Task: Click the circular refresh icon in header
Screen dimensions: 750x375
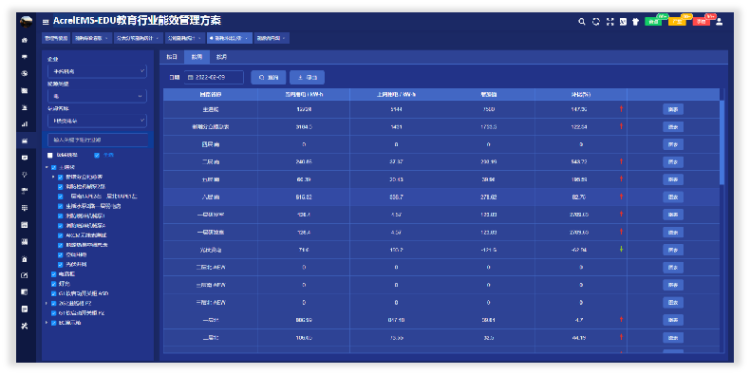Action: click(x=596, y=22)
